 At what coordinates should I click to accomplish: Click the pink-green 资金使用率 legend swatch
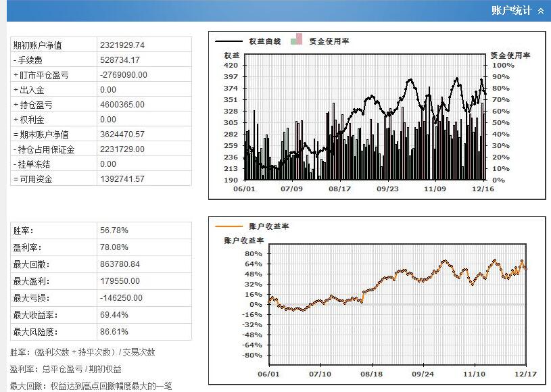point(295,39)
